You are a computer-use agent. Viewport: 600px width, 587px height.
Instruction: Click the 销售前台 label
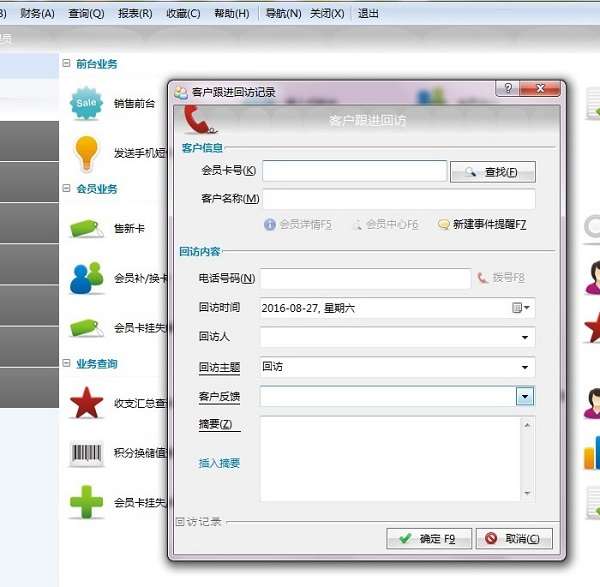click(x=134, y=103)
